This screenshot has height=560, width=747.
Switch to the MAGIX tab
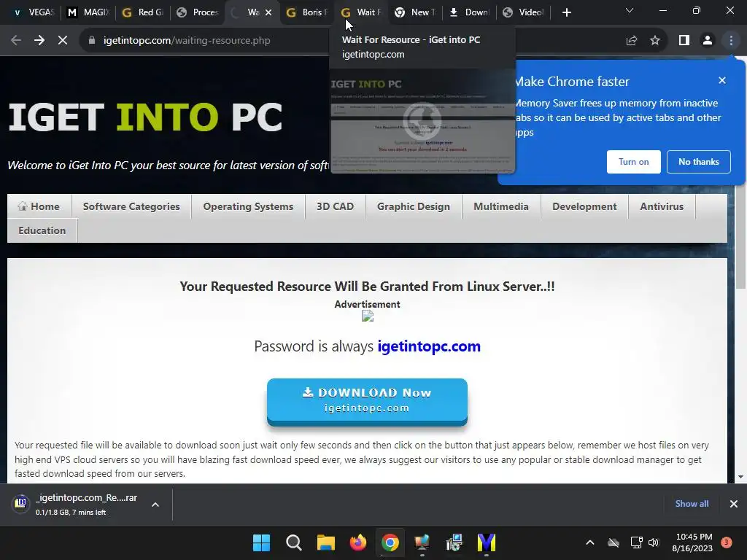pos(88,12)
